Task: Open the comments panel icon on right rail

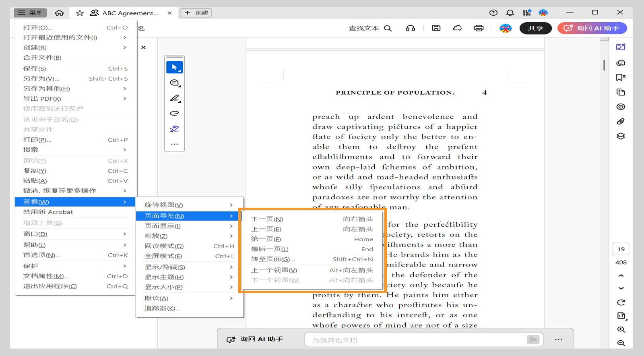Action: 621,63
